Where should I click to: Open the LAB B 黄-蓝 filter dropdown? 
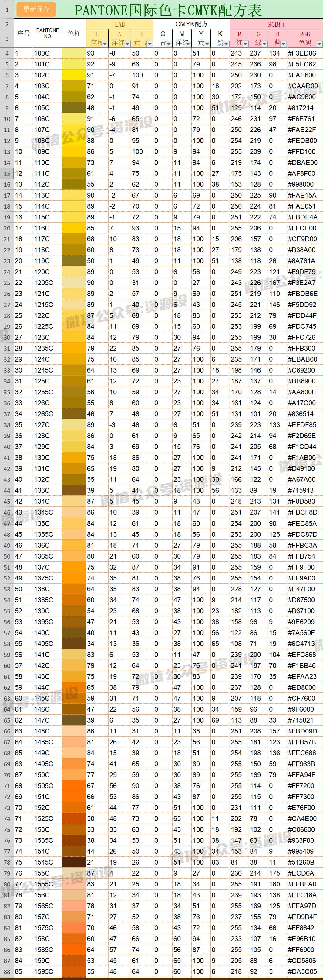click(x=150, y=44)
